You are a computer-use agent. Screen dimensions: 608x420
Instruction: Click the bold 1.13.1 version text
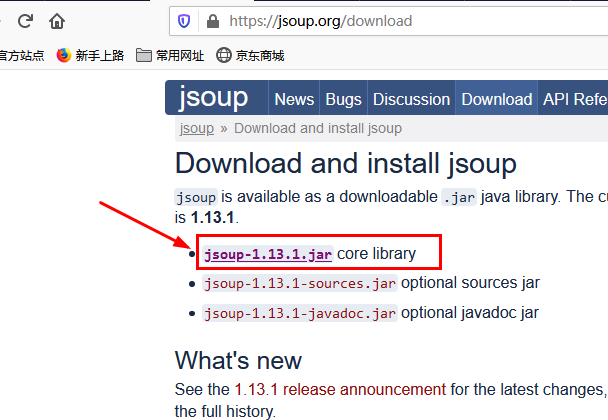[212, 218]
